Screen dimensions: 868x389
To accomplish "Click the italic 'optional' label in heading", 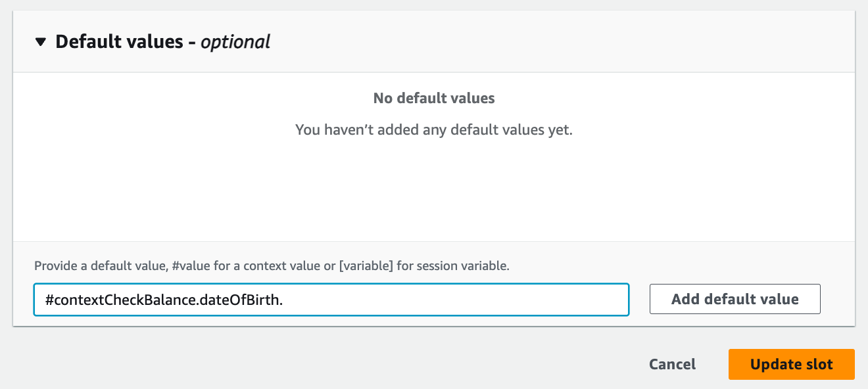I will click(235, 42).
